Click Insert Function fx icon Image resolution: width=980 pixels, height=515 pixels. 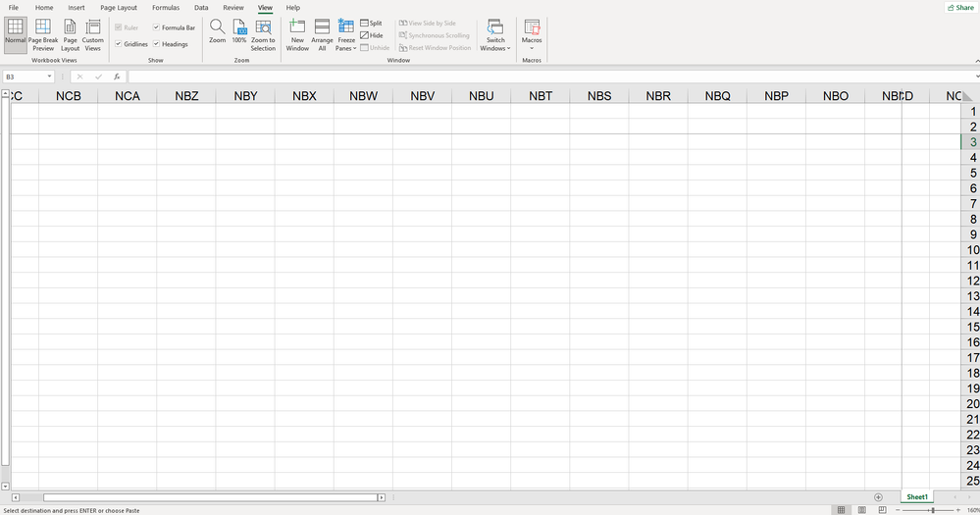(117, 77)
